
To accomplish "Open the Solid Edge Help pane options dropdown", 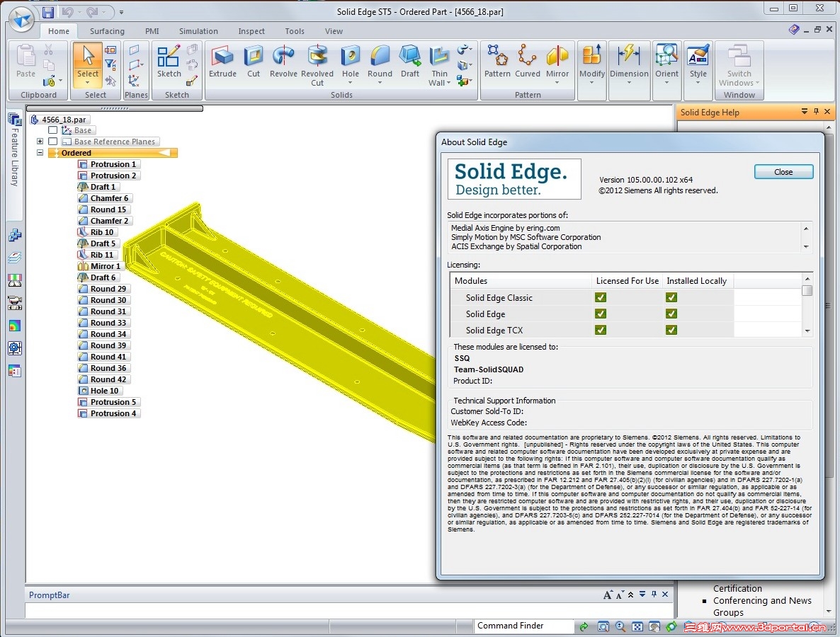I will [x=804, y=111].
